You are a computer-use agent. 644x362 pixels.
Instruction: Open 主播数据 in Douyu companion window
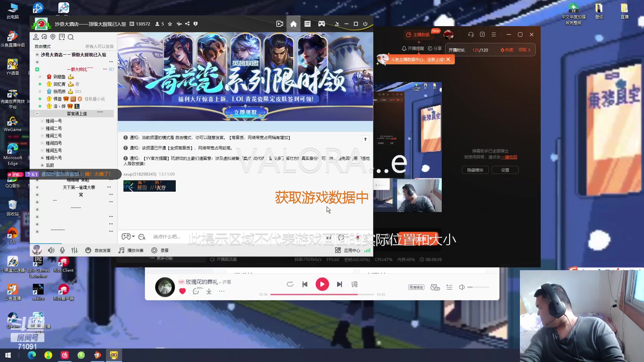(x=418, y=35)
